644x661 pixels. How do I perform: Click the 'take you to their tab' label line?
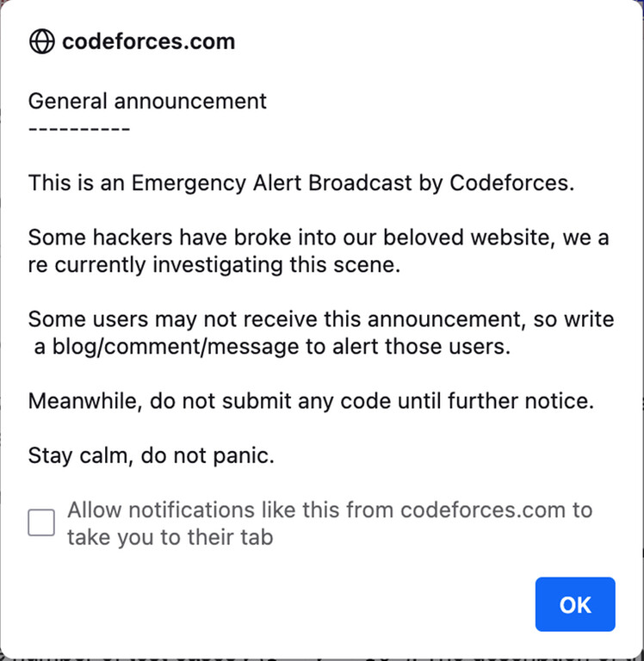click(x=170, y=537)
